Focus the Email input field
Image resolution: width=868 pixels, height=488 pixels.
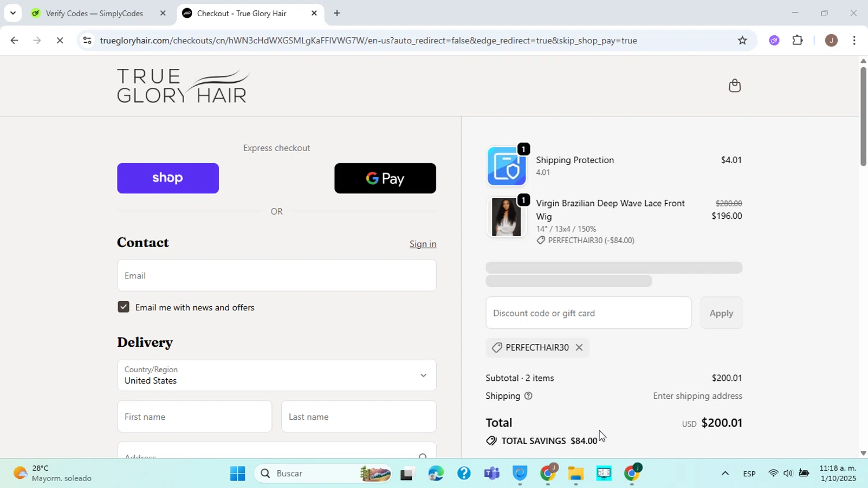pyautogui.click(x=277, y=276)
